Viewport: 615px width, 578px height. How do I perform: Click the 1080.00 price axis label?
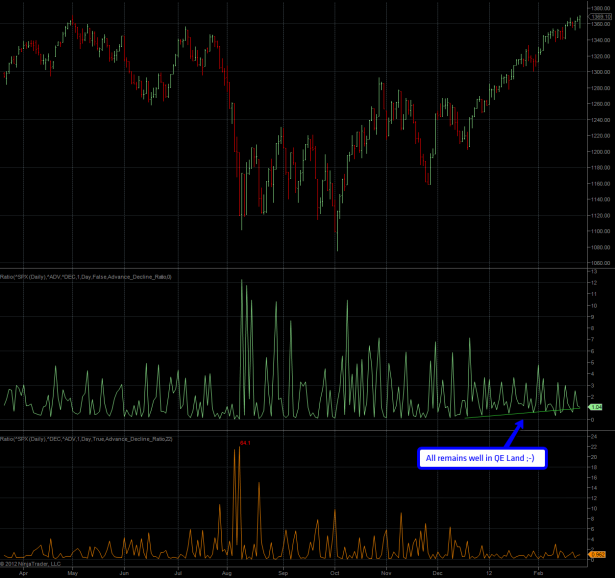(600, 247)
